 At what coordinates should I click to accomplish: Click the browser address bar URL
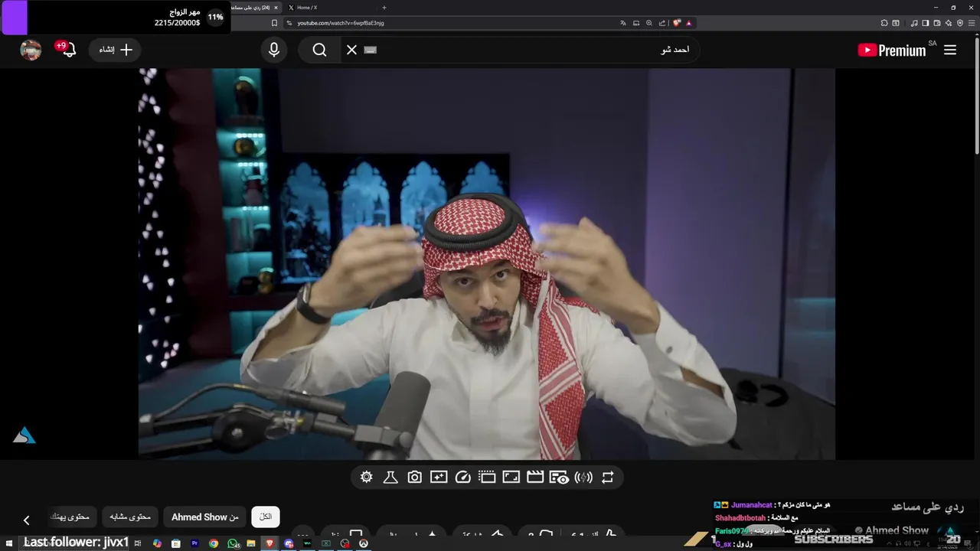[341, 23]
